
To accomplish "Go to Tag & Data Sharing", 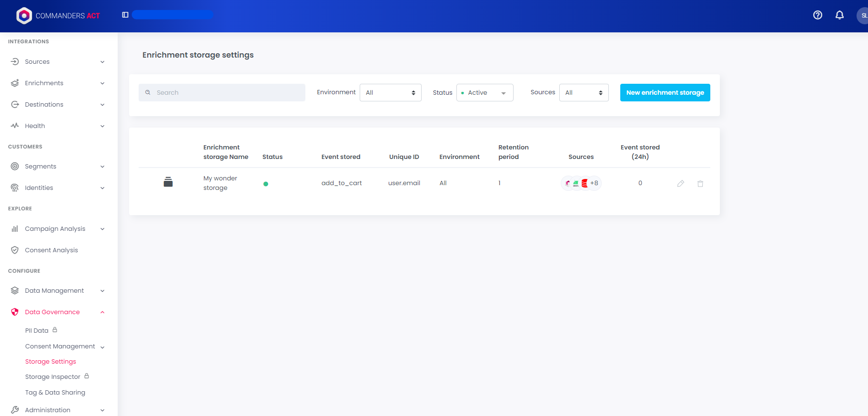I will tap(55, 393).
